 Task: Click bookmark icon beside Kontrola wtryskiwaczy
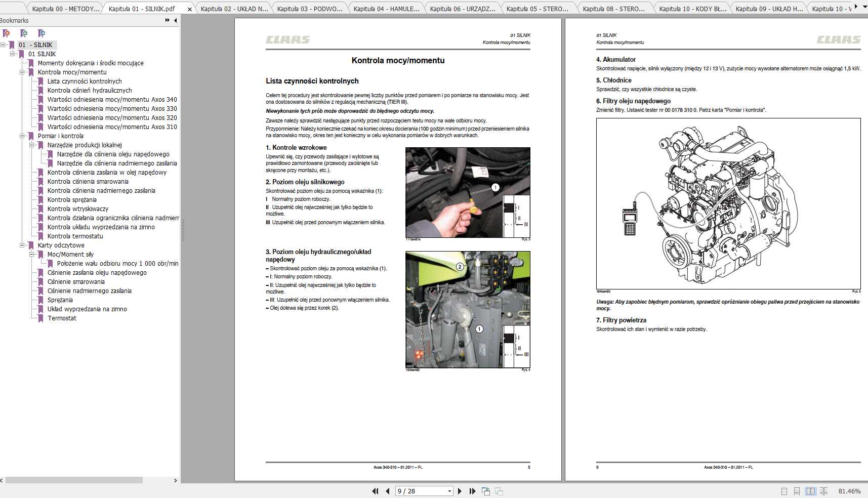pyautogui.click(x=41, y=209)
